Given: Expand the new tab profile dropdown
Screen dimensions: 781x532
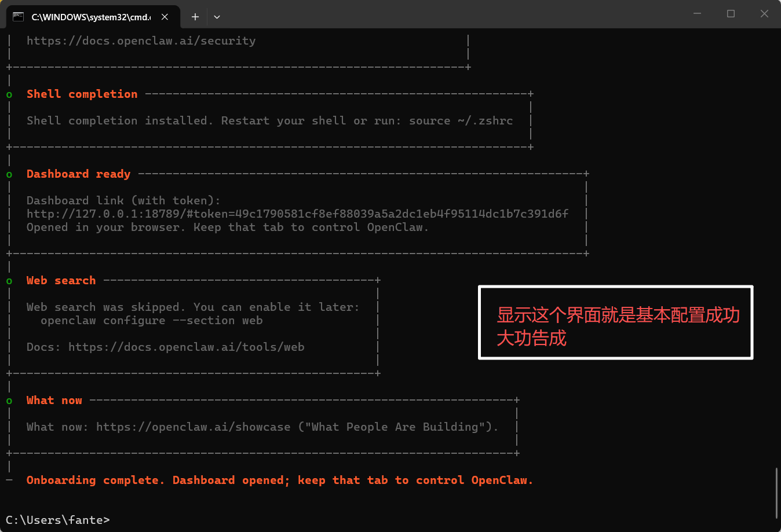Looking at the screenshot, I should [x=217, y=17].
